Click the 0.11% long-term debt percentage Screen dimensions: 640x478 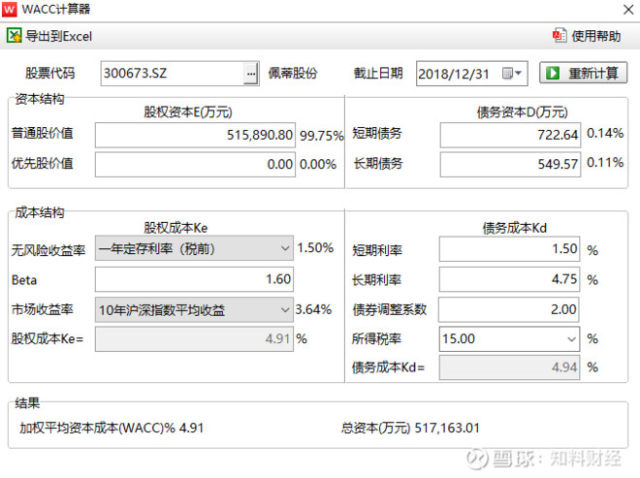605,162
